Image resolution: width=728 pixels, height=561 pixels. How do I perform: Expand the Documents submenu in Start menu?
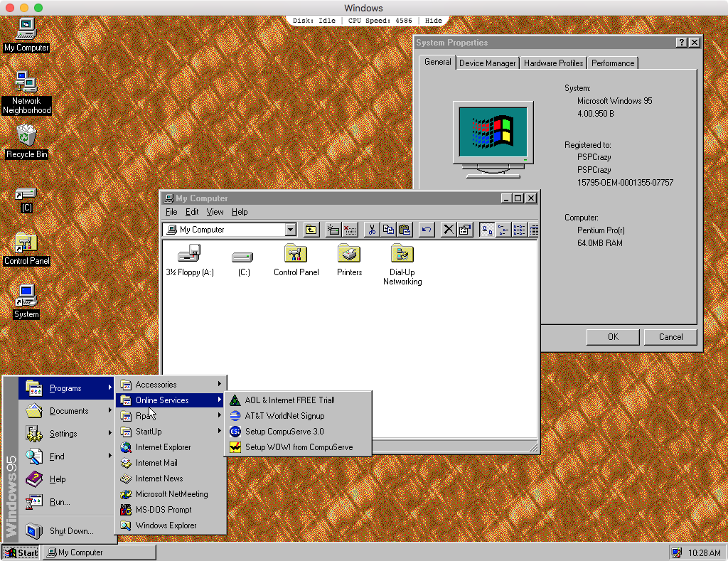[x=67, y=411]
